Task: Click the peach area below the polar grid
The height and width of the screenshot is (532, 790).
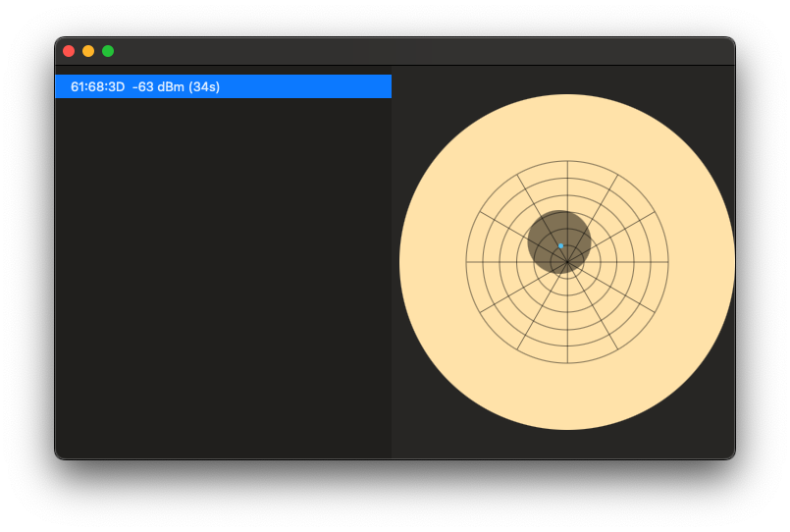Action: coord(566,398)
